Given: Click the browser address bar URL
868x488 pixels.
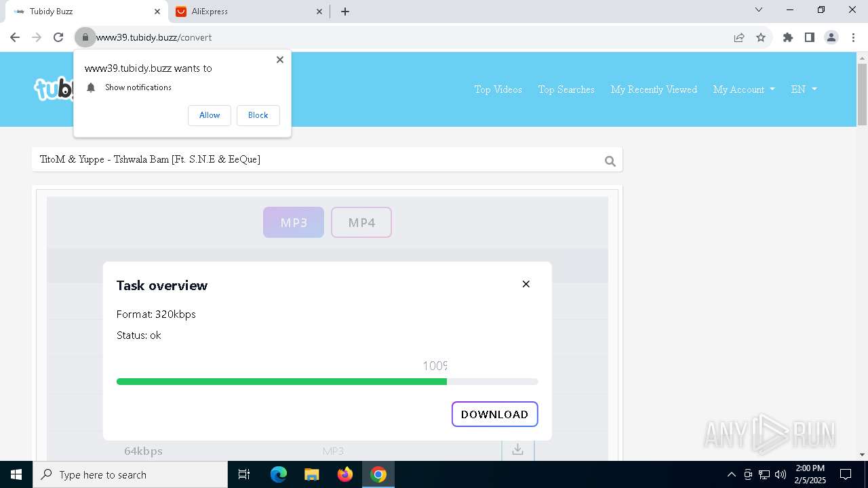Looking at the screenshot, I should click(154, 37).
